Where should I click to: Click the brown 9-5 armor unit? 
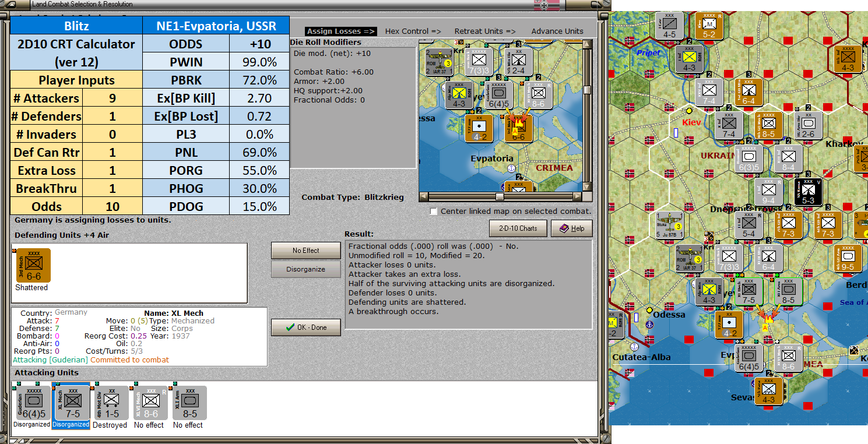(x=848, y=258)
